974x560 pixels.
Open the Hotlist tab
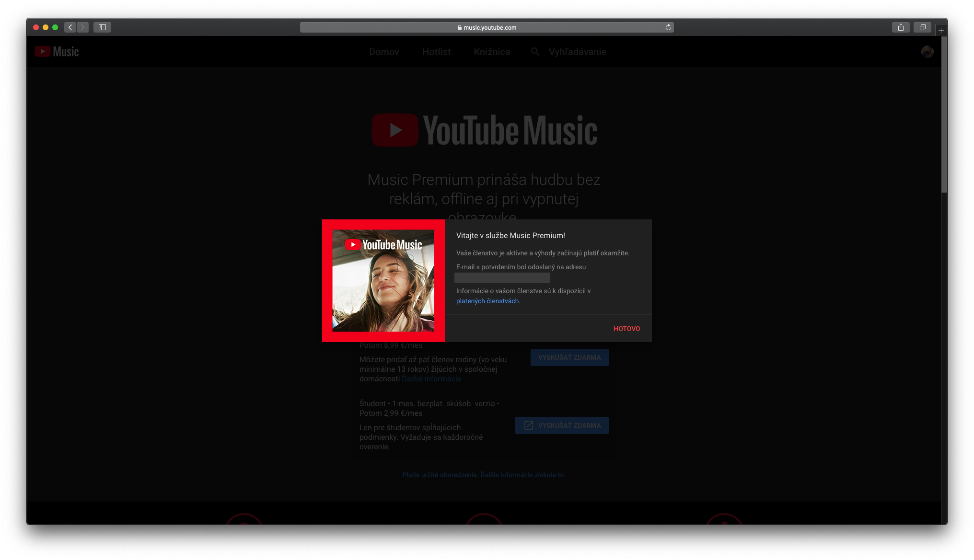coord(436,52)
